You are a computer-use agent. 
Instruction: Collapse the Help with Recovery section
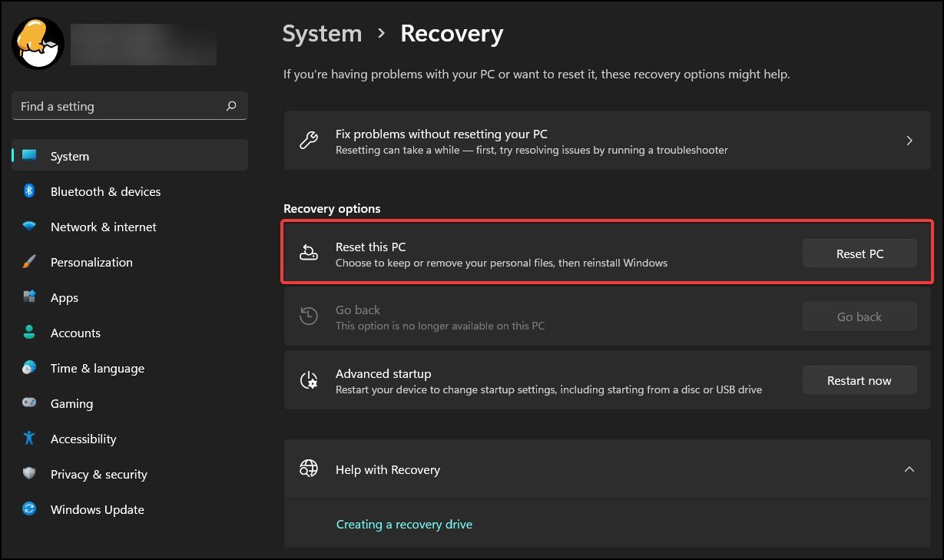click(909, 469)
